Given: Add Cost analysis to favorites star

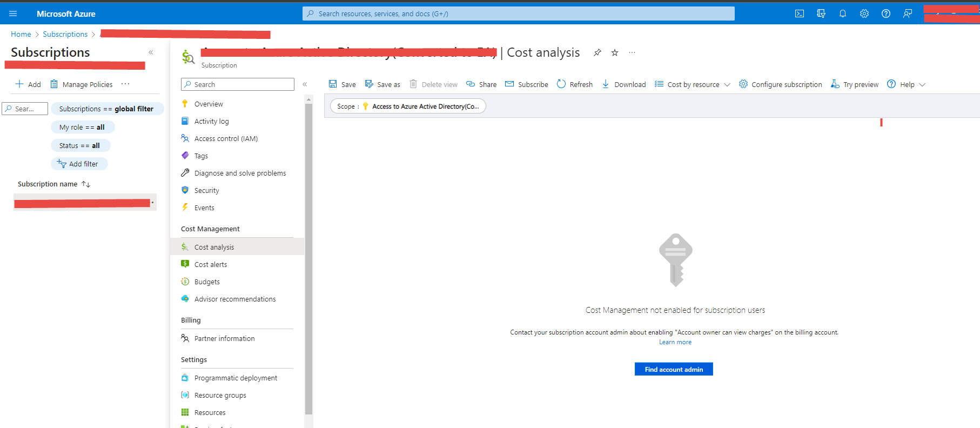Looking at the screenshot, I should tap(615, 52).
